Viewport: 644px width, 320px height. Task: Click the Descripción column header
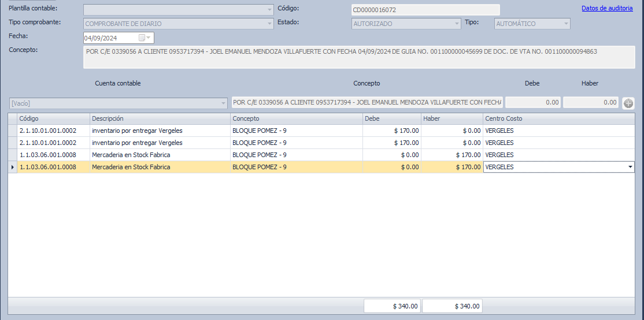coord(160,118)
